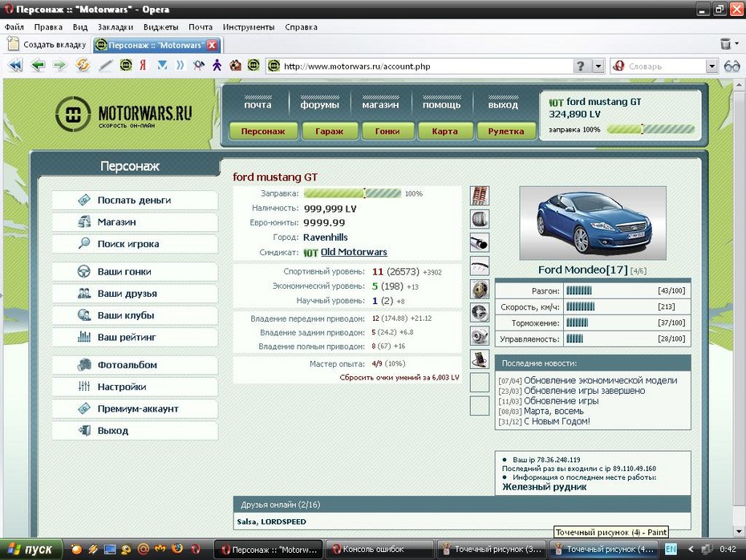Click the заправка 100% bar in the header
The width and height of the screenshot is (746, 560).
[x=651, y=129]
